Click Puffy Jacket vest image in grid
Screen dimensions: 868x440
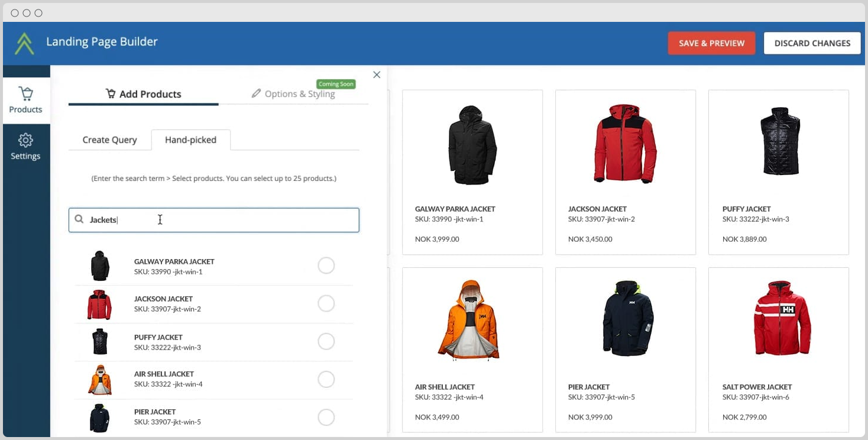[x=780, y=141]
